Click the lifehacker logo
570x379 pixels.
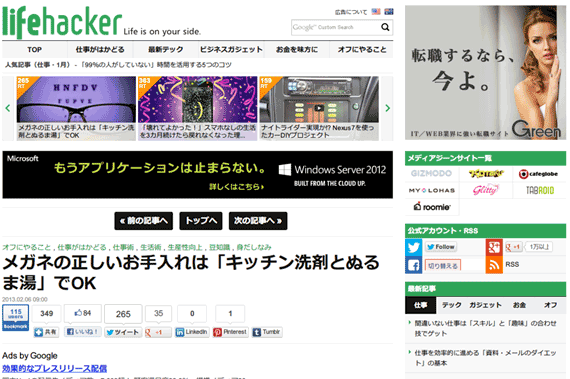[x=62, y=23]
